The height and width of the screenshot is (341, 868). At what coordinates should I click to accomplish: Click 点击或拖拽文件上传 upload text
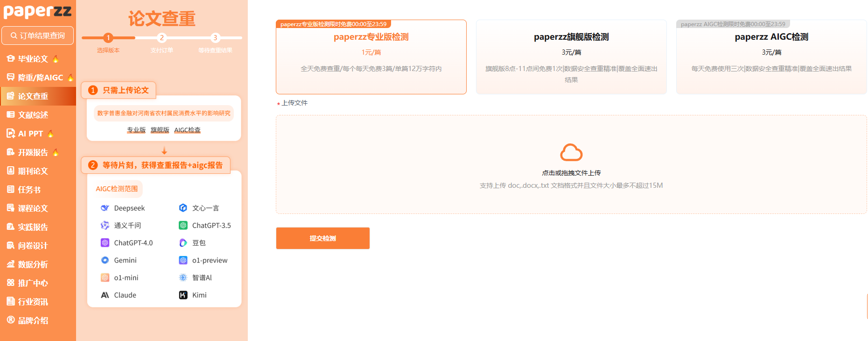(x=571, y=173)
